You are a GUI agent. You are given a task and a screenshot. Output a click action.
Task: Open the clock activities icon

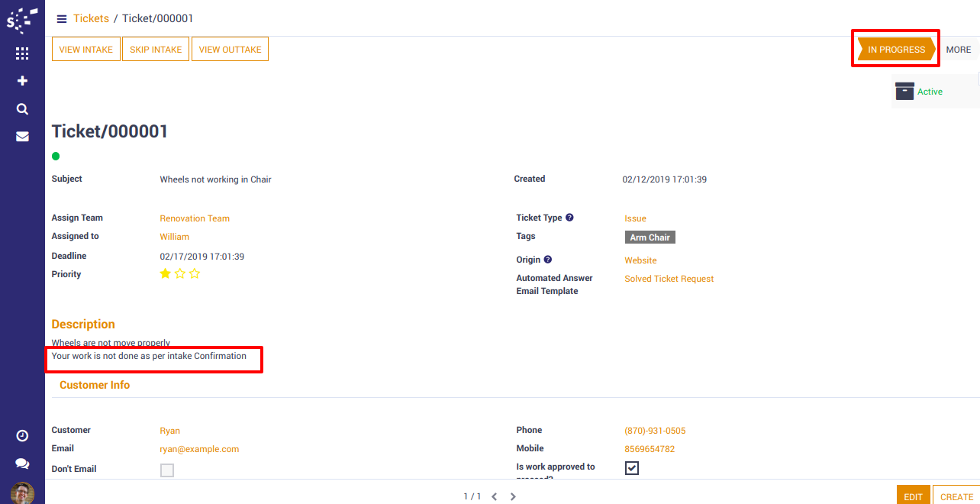(x=22, y=435)
